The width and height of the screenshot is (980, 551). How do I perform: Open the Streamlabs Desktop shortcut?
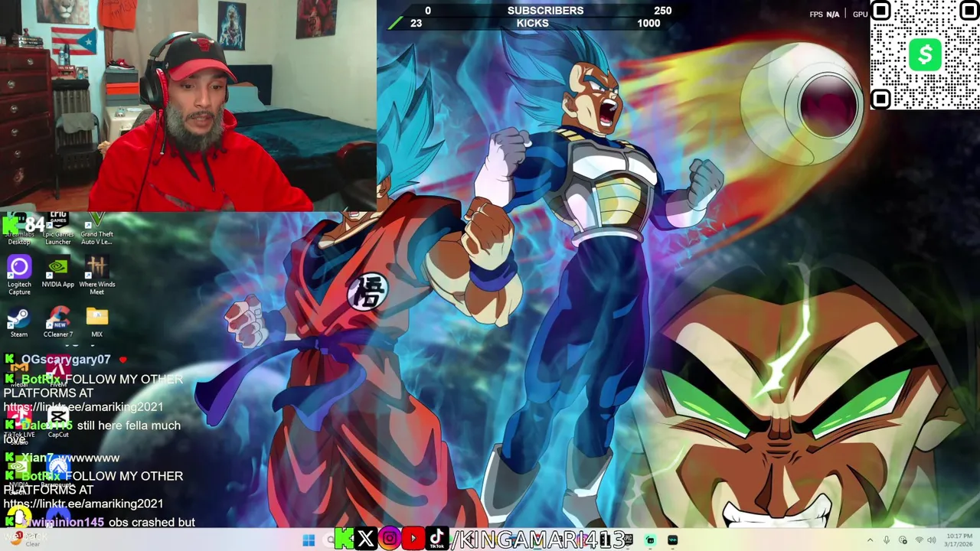pyautogui.click(x=19, y=230)
